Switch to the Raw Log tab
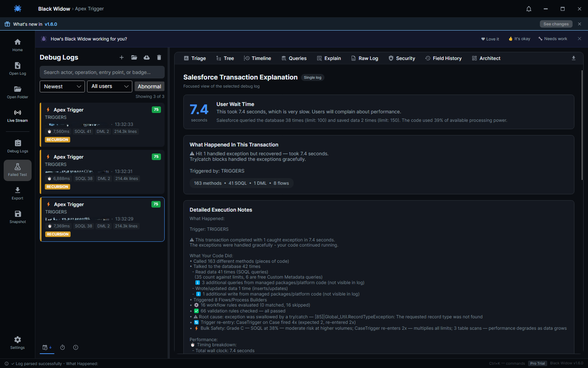588x368 pixels. pos(365,58)
